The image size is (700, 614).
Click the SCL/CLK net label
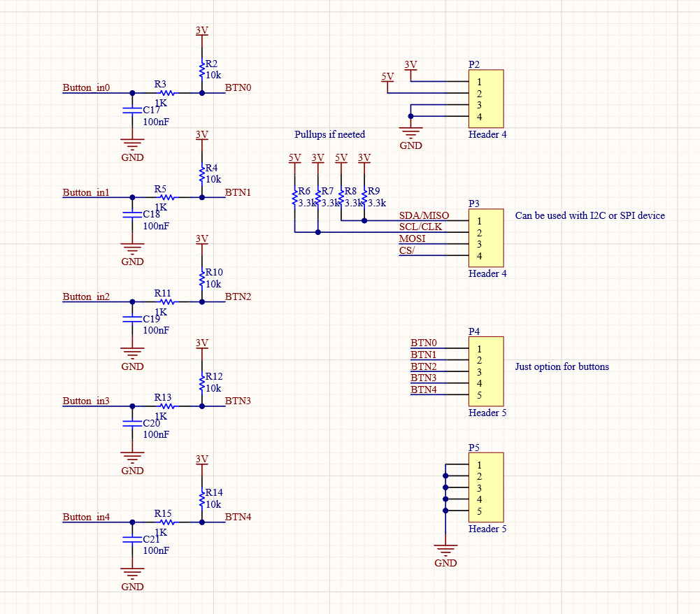[x=420, y=227]
